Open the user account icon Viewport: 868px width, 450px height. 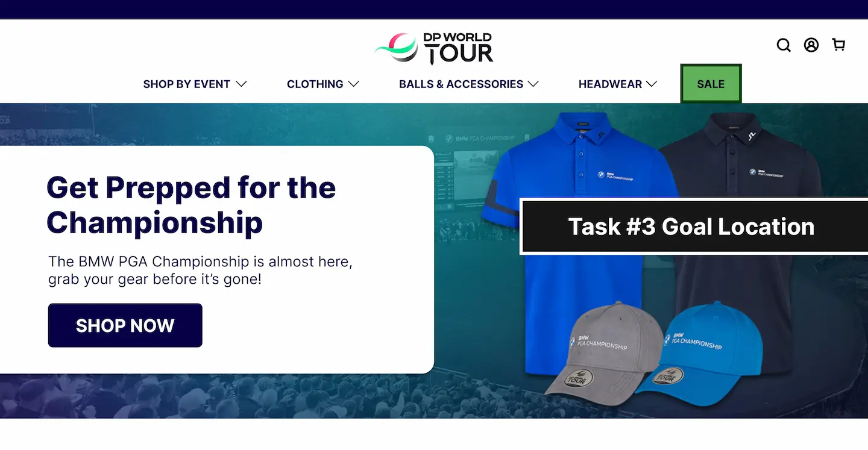click(811, 45)
